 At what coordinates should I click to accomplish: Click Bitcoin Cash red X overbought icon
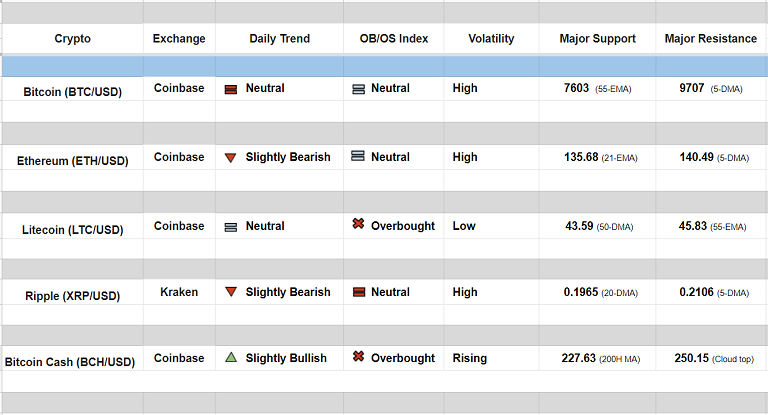coord(358,357)
